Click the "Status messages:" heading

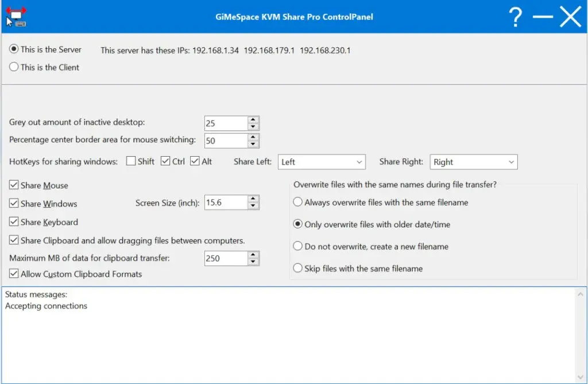click(x=36, y=294)
